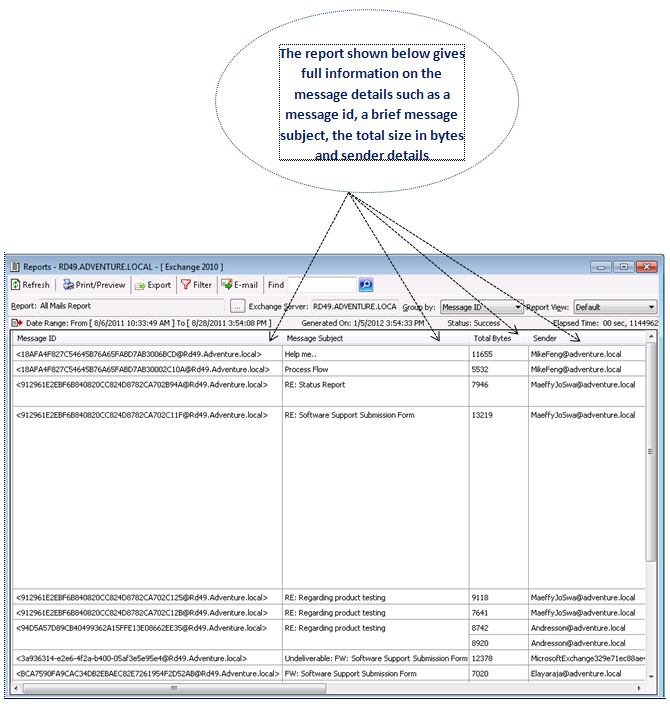This screenshot has width=670, height=704.
Task: Select 'RE: Software Support Submission Form' subject cell
Action: click(375, 498)
